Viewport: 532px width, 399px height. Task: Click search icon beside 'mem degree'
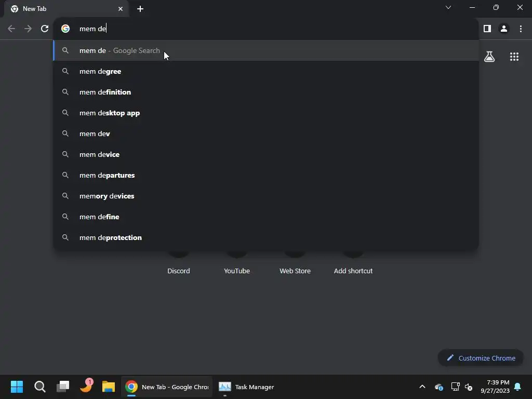click(65, 71)
